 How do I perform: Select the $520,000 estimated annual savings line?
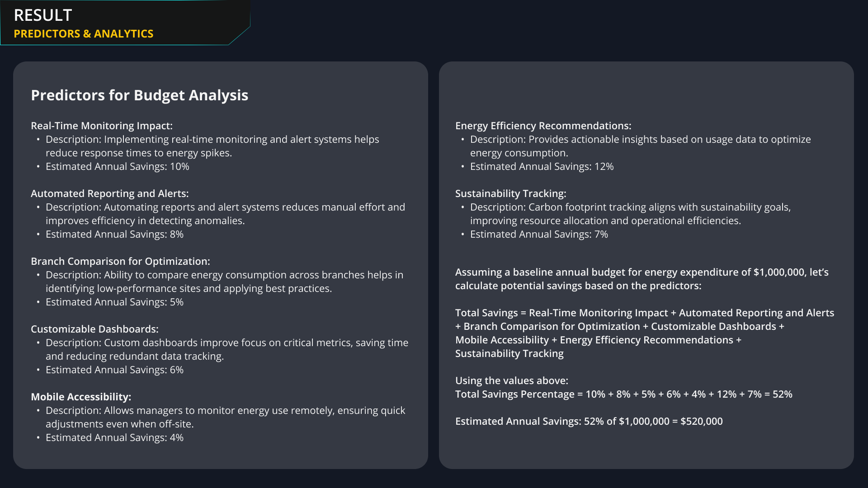pyautogui.click(x=589, y=421)
